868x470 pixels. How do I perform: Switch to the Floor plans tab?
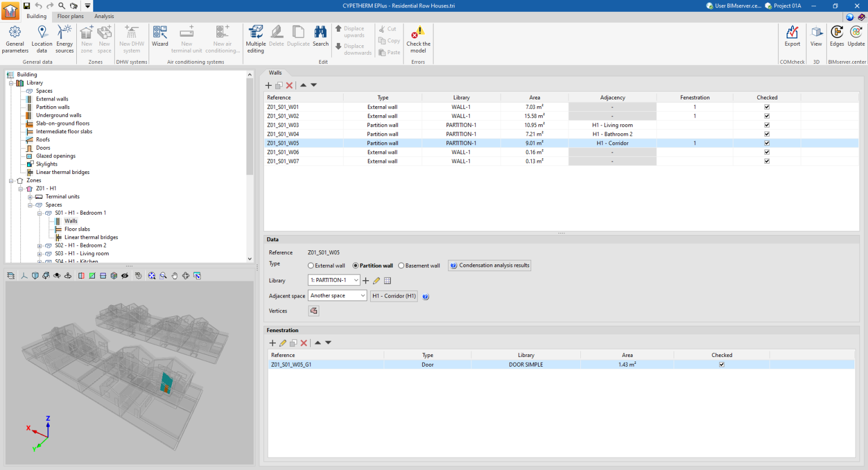click(x=70, y=16)
